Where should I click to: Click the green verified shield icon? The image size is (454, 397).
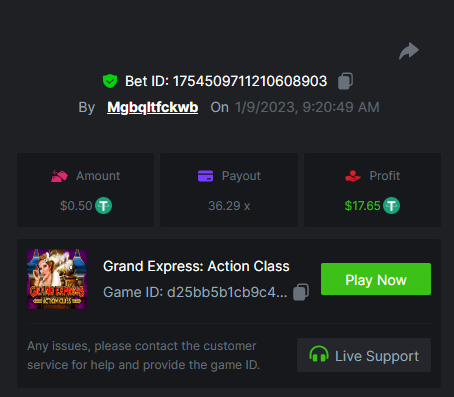coord(110,81)
